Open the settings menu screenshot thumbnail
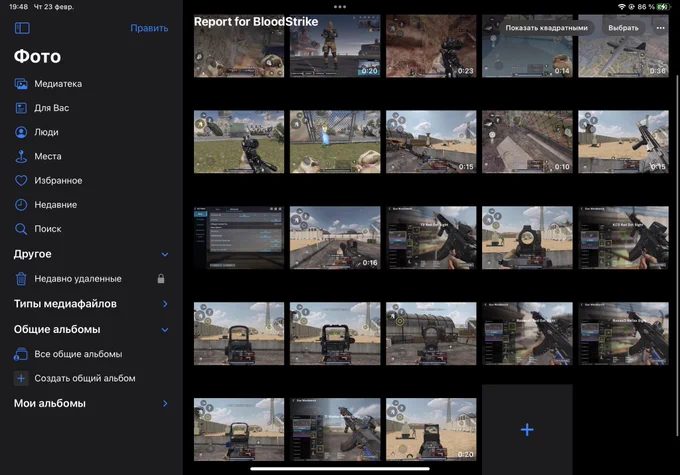 [239, 238]
